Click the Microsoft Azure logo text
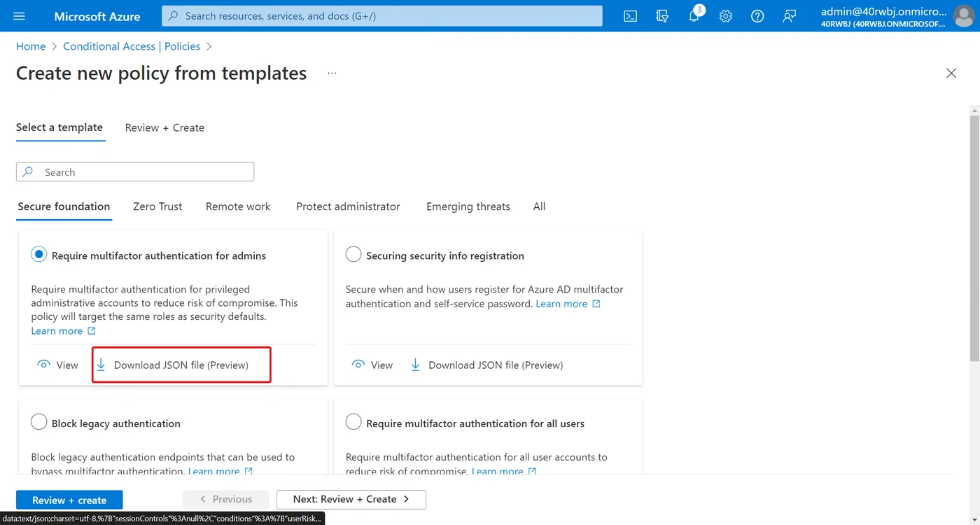This screenshot has height=525, width=980. pyautogui.click(x=97, y=16)
